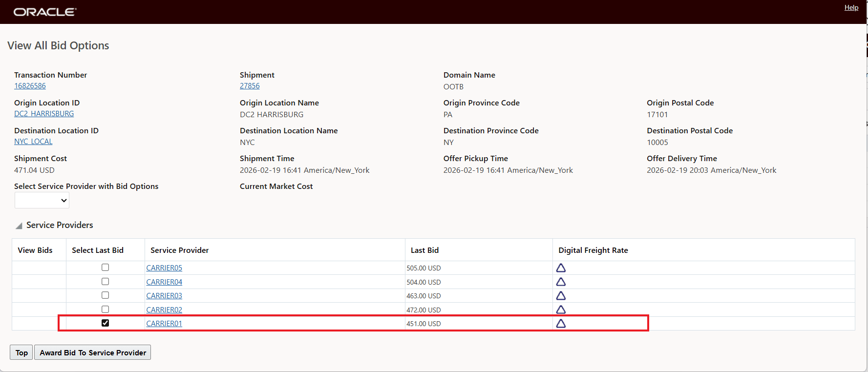Screen dimensions: 868x372
Task: Click digital freight rate triangle for CARRIER02
Action: click(x=561, y=310)
